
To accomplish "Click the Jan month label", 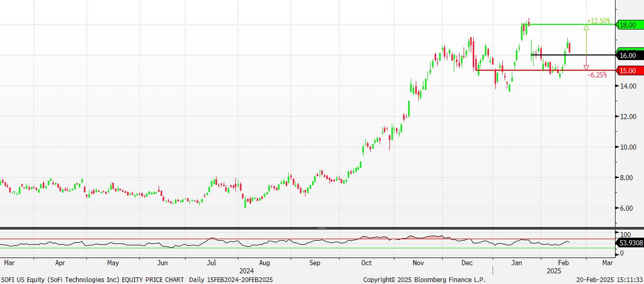I will pos(517,263).
